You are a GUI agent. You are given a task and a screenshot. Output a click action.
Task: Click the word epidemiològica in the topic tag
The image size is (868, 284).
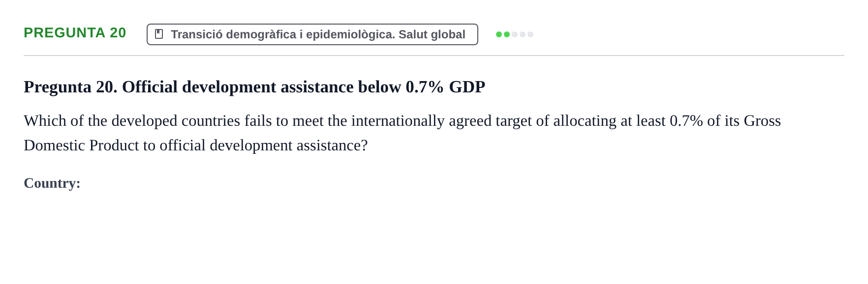[350, 34]
